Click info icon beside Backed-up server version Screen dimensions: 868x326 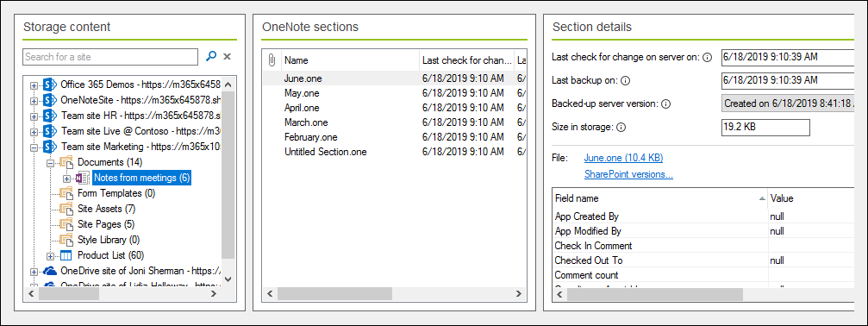click(x=666, y=103)
